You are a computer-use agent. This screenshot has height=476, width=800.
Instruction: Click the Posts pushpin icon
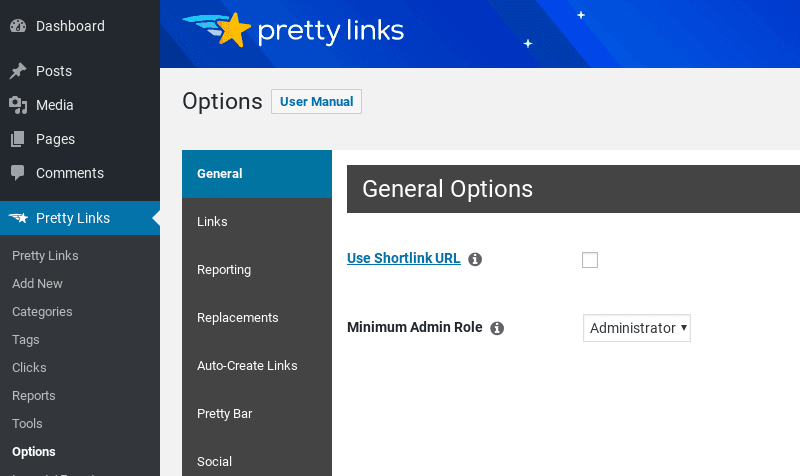point(18,71)
